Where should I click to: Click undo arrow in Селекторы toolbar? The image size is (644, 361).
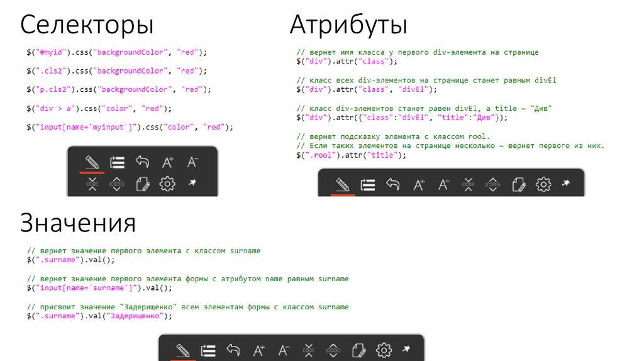click(142, 162)
